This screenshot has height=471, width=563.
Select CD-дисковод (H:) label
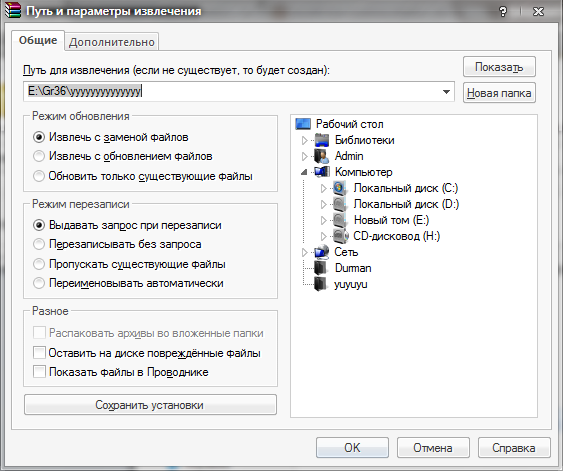point(396,236)
